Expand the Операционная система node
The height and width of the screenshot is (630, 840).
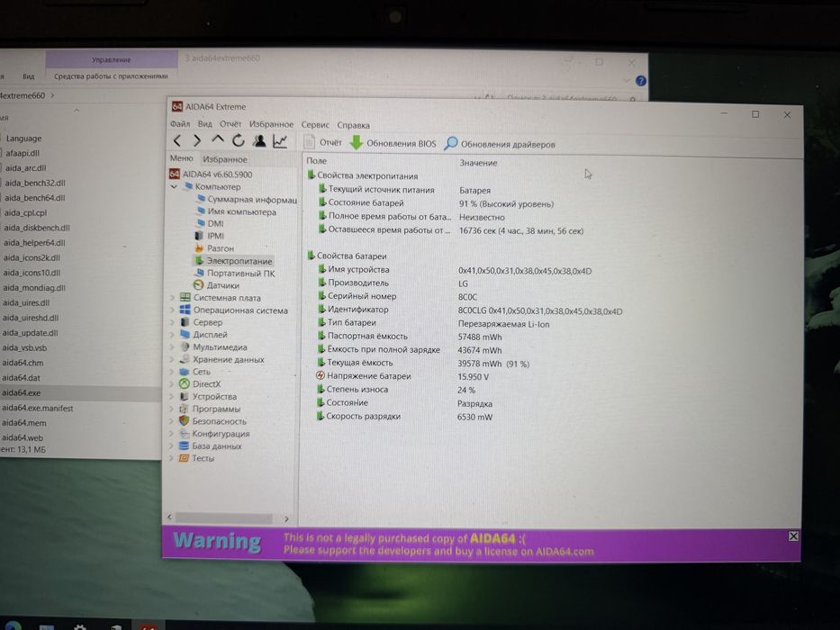(x=173, y=310)
